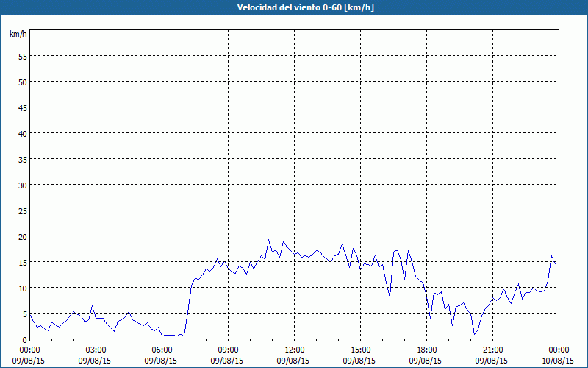Image resolution: width=588 pixels, height=368 pixels.
Task: Select the "25" vertical axis value
Action: tap(23, 210)
